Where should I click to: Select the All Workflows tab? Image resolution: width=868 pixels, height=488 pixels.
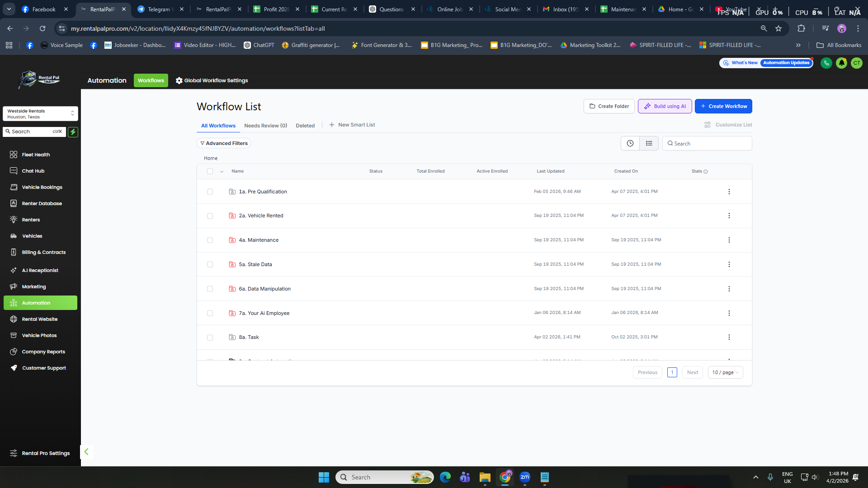(x=218, y=126)
